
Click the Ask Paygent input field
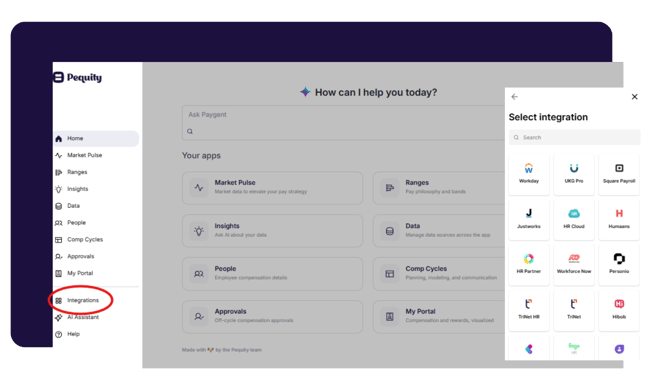(343, 123)
